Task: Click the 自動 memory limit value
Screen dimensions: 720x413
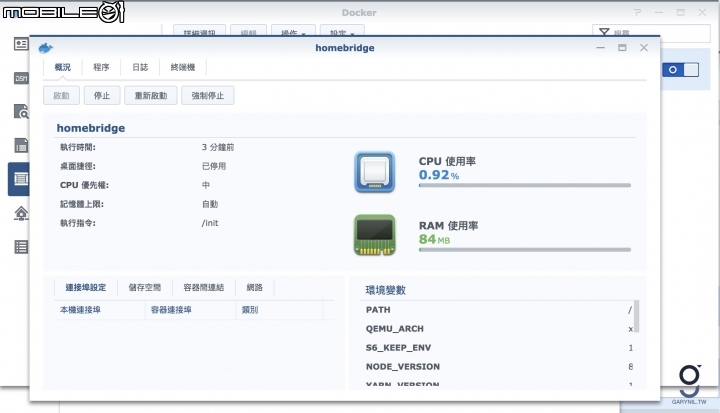Action: 210,204
